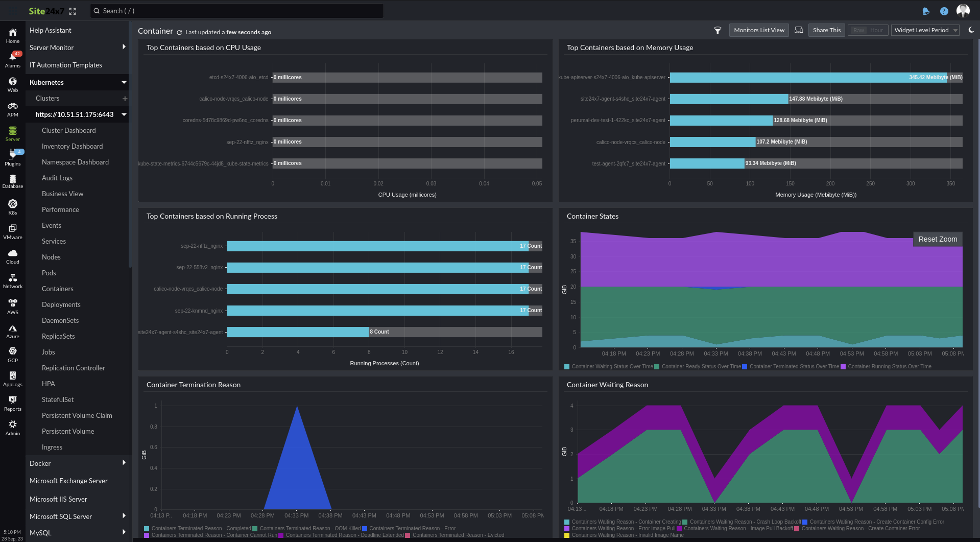This screenshot has width=980, height=542.
Task: Open the Namespace Dashboard menu entry
Action: point(75,162)
